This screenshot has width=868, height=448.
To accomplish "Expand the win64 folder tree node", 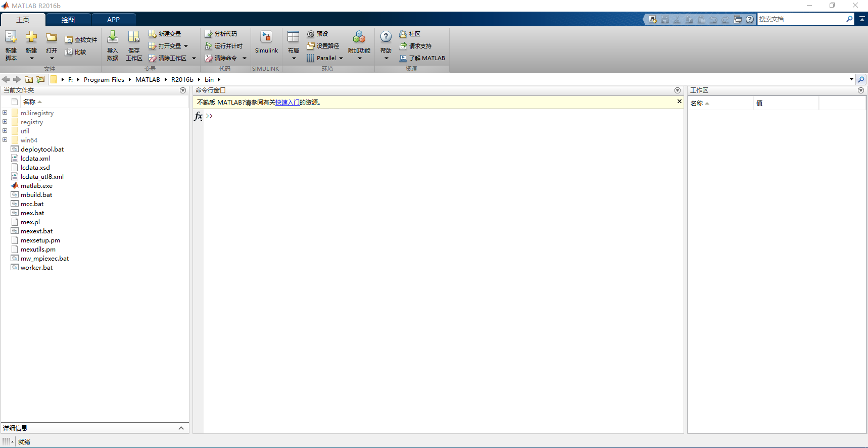I will tap(5, 140).
